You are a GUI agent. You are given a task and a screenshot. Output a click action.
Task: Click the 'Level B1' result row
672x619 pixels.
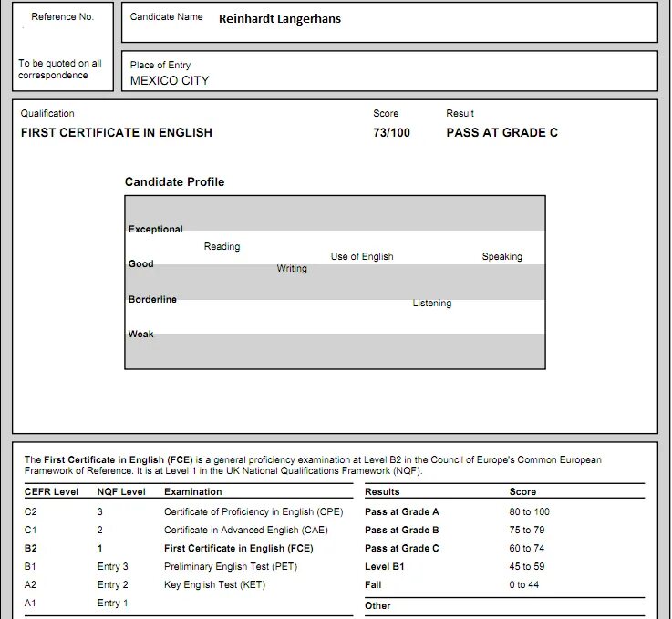[x=385, y=566]
